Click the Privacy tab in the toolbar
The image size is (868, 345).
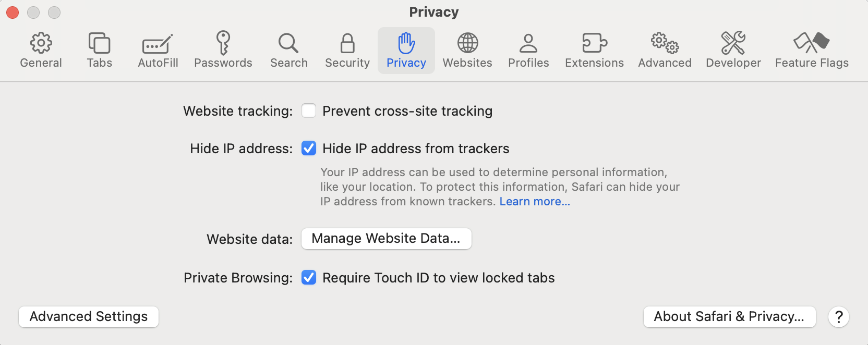tap(406, 51)
